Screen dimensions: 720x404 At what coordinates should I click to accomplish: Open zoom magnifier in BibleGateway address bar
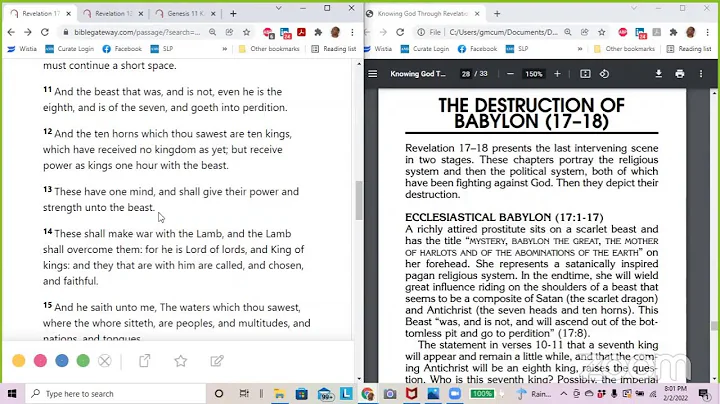tap(213, 32)
